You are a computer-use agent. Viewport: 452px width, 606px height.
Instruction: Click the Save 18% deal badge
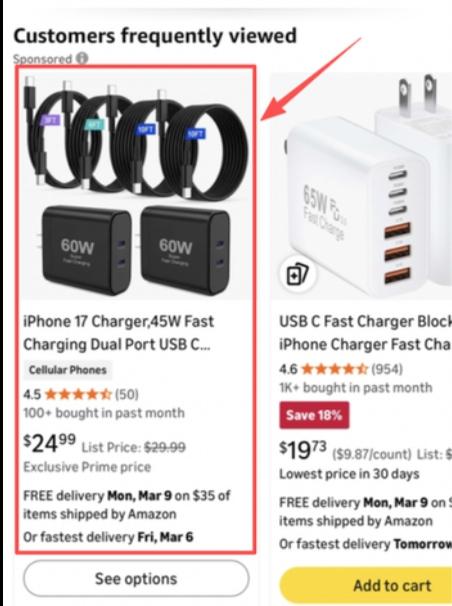tap(314, 415)
